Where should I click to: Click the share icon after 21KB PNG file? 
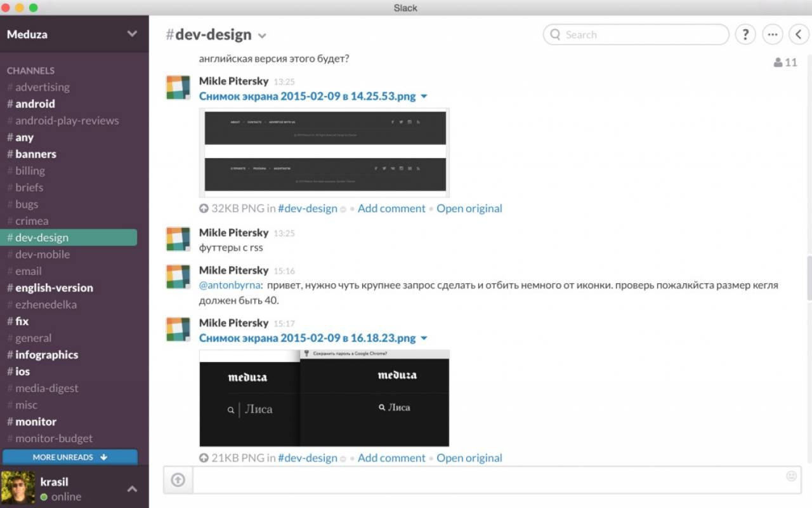[343, 458]
